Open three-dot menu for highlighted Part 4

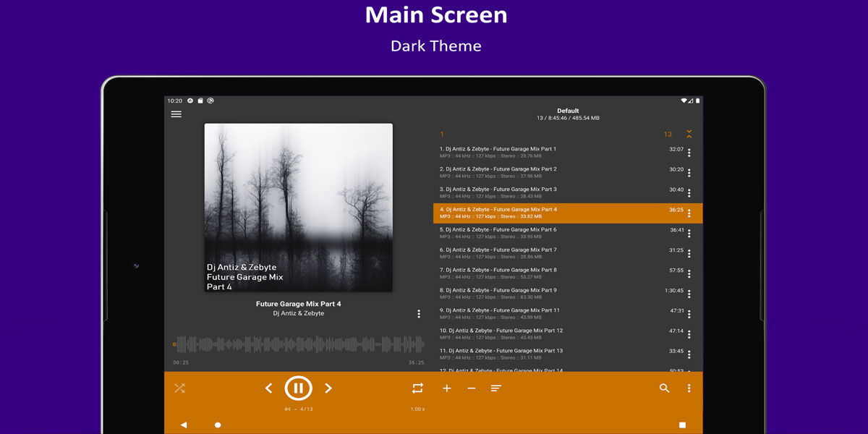click(x=689, y=213)
